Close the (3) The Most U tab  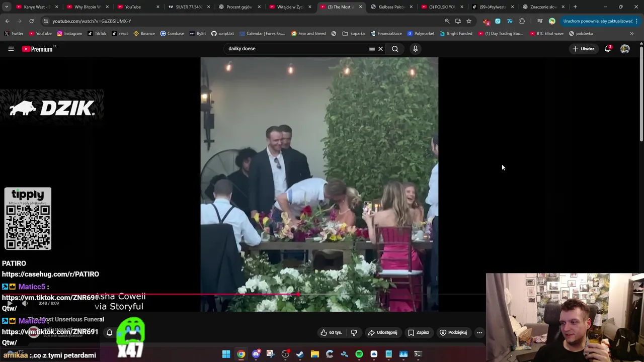click(x=360, y=7)
